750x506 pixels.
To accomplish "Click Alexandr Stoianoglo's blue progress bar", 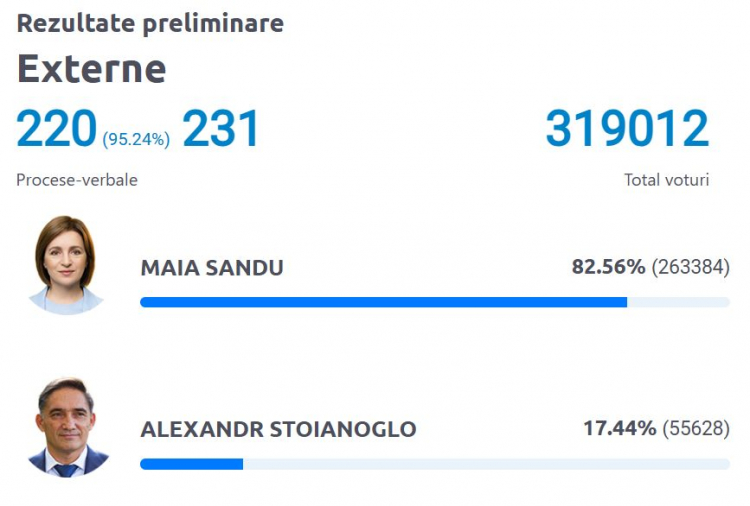I will point(191,464).
